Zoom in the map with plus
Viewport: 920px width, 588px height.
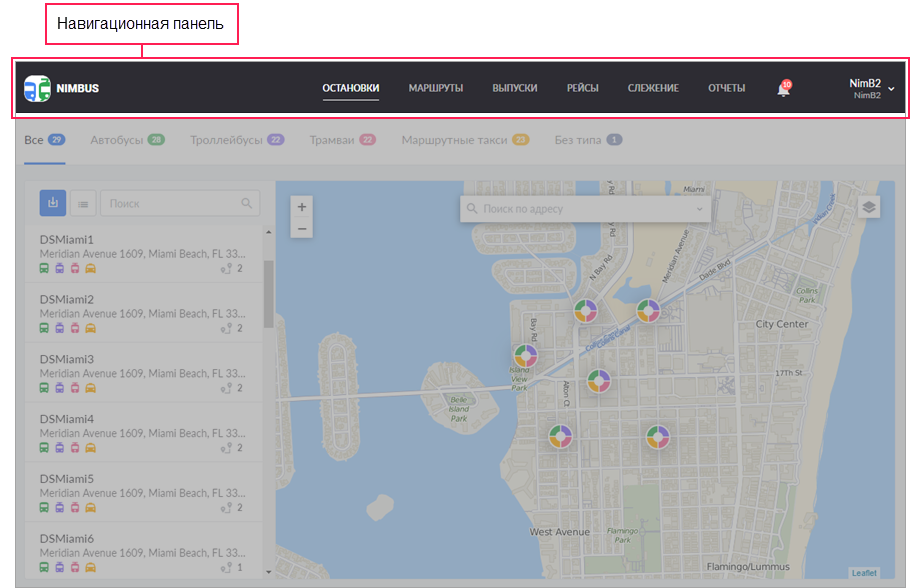pos(302,207)
